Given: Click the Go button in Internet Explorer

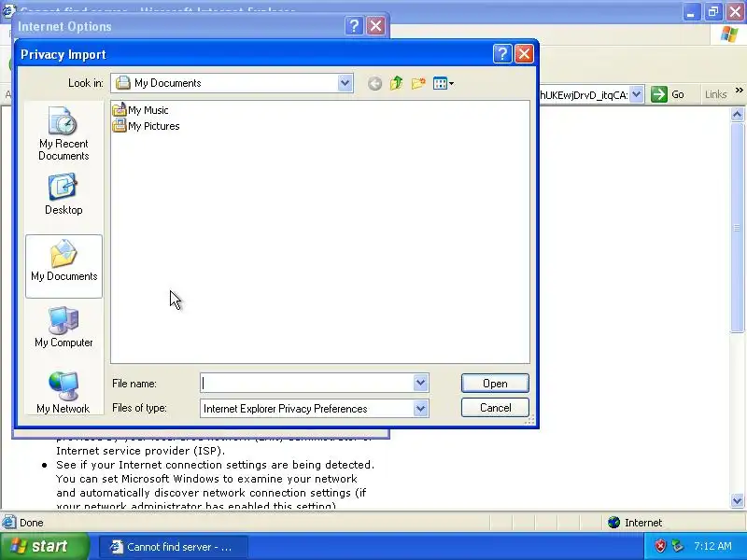Looking at the screenshot, I should 668,94.
